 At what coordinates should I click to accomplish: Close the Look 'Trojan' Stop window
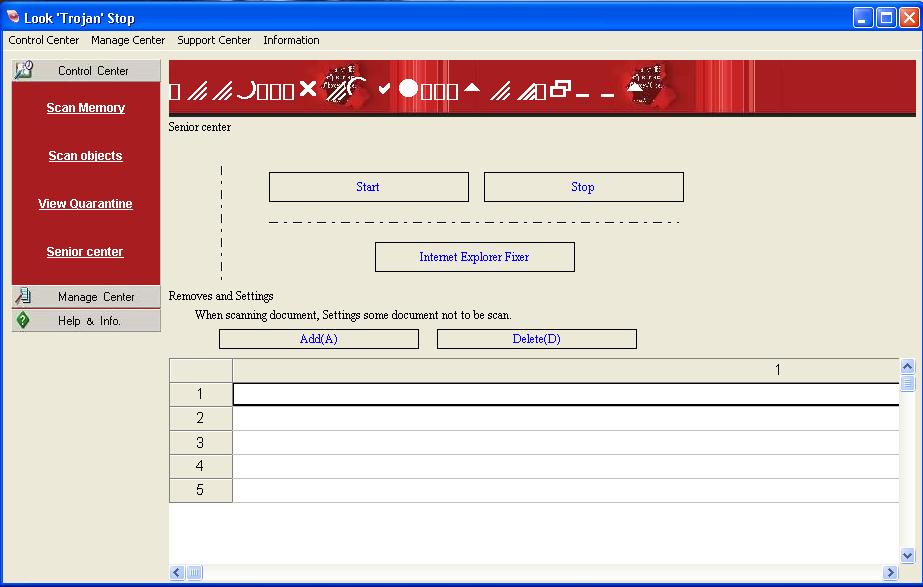[909, 18]
